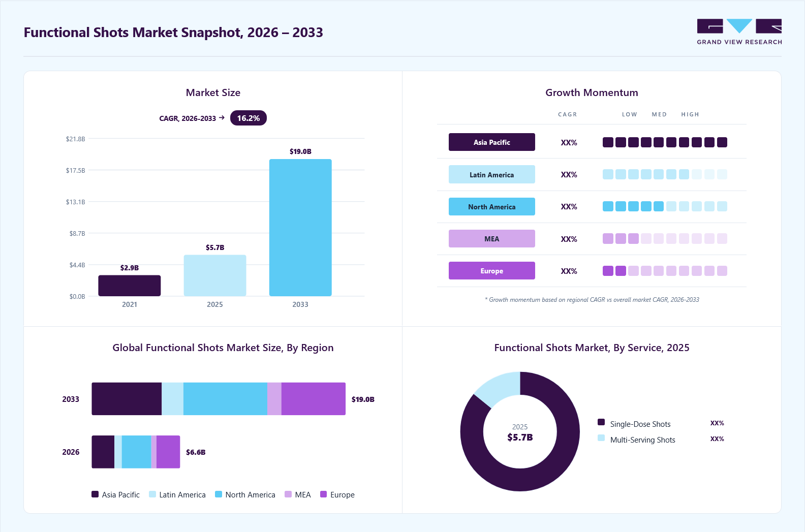Click the MEA swatch in the region legend
Image resolution: width=805 pixels, height=532 pixels.
tap(288, 494)
